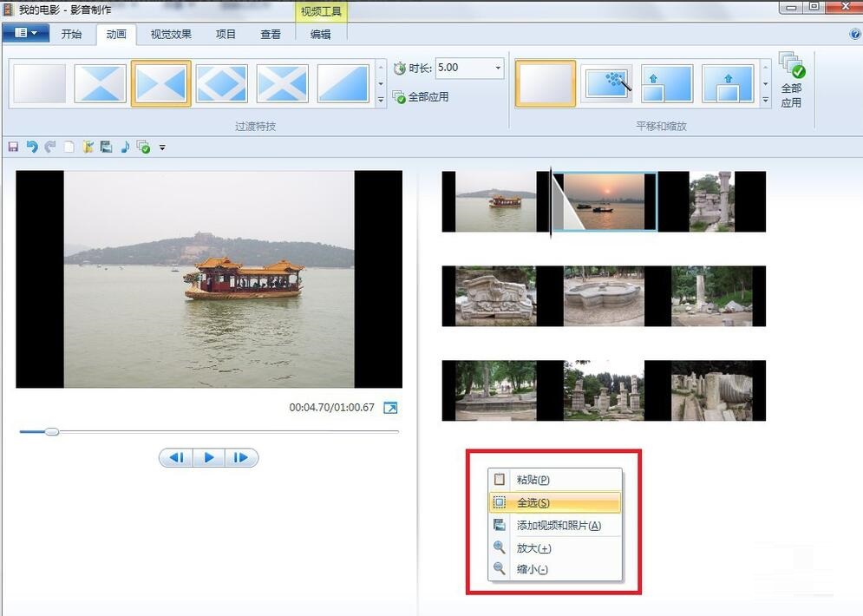Switch to the 开始 tab
Screen dimensions: 863x616
[71, 34]
